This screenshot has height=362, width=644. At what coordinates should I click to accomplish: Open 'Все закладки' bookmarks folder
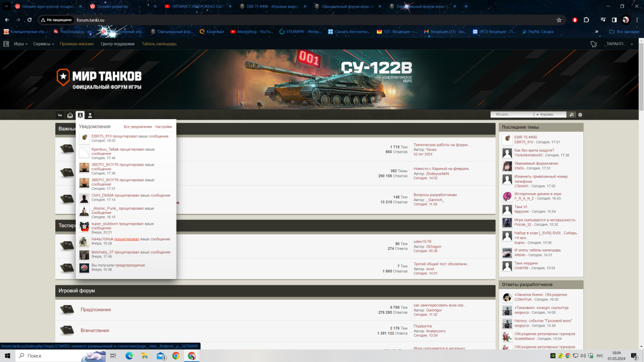click(x=625, y=32)
